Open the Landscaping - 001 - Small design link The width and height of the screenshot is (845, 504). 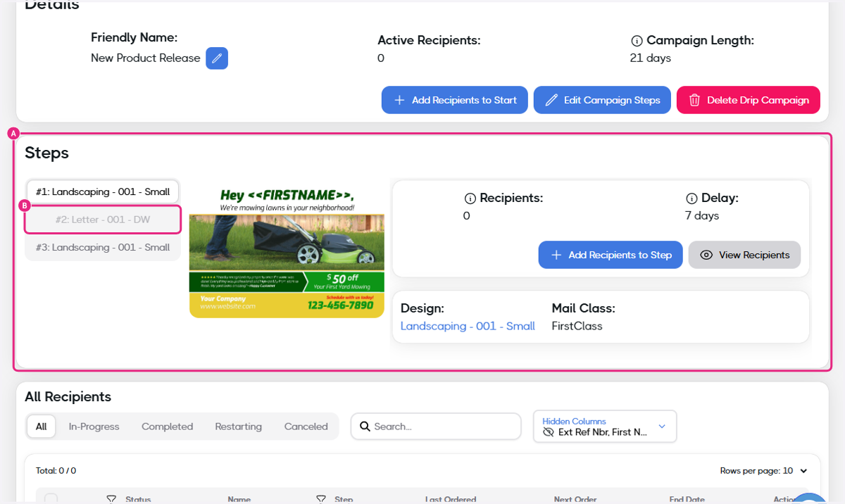click(468, 326)
